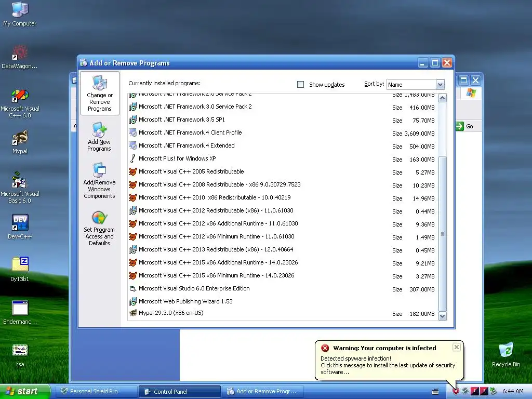Select Microsoft .NET Framework 4 Extended
The height and width of the screenshot is (399, 532).
click(x=282, y=146)
